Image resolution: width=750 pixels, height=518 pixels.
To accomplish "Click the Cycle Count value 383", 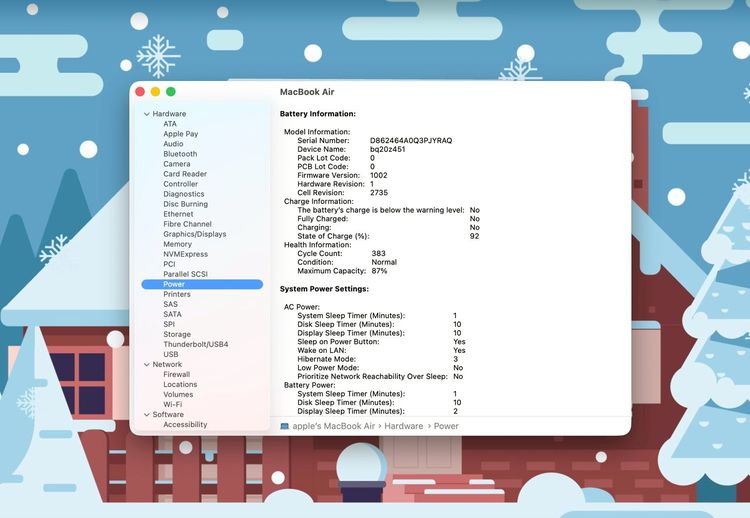I will tap(378, 253).
